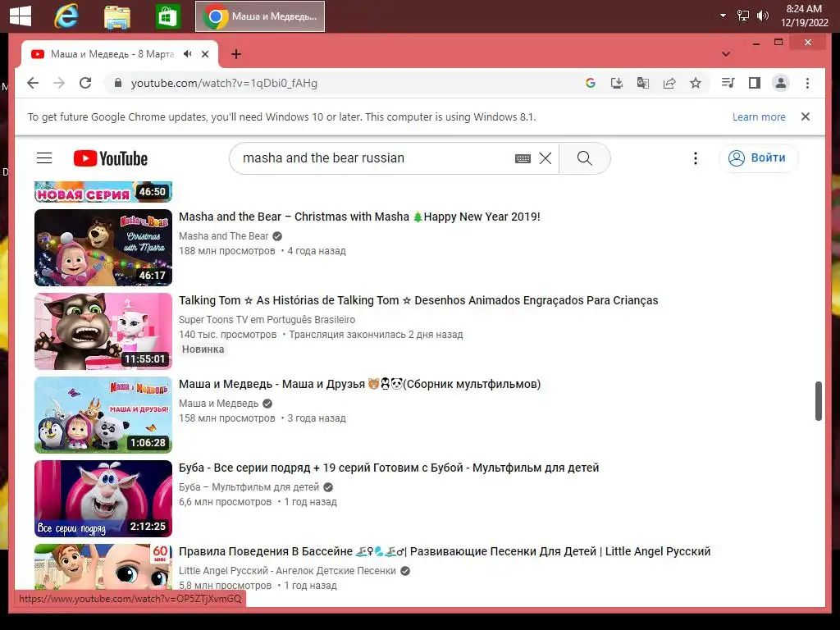
Task: Install app using the address bar download icon
Action: 617,83
